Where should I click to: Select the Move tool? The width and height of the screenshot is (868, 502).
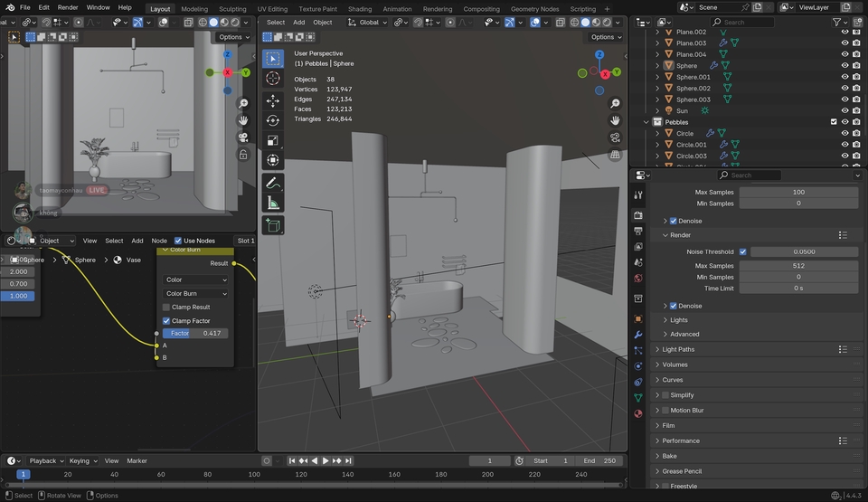click(273, 100)
